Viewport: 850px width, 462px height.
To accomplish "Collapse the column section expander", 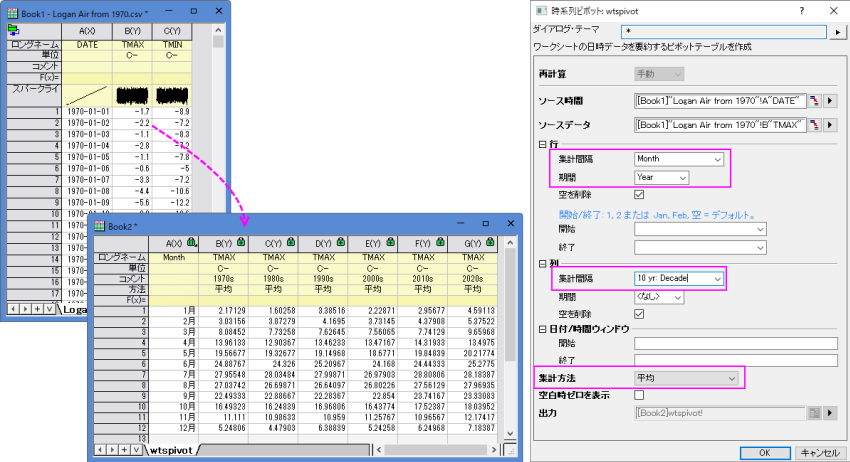I will pos(542,264).
